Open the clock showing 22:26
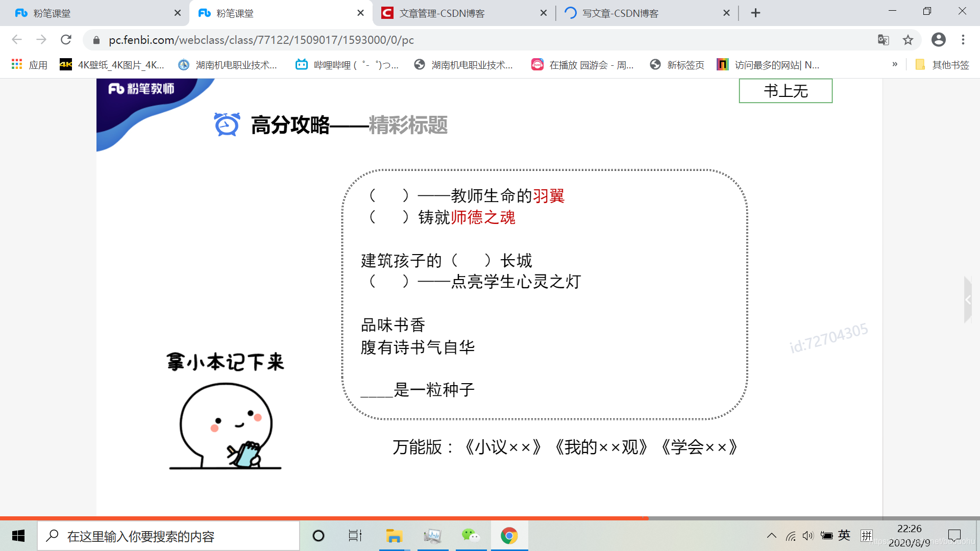Image resolution: width=980 pixels, height=551 pixels. tap(910, 536)
